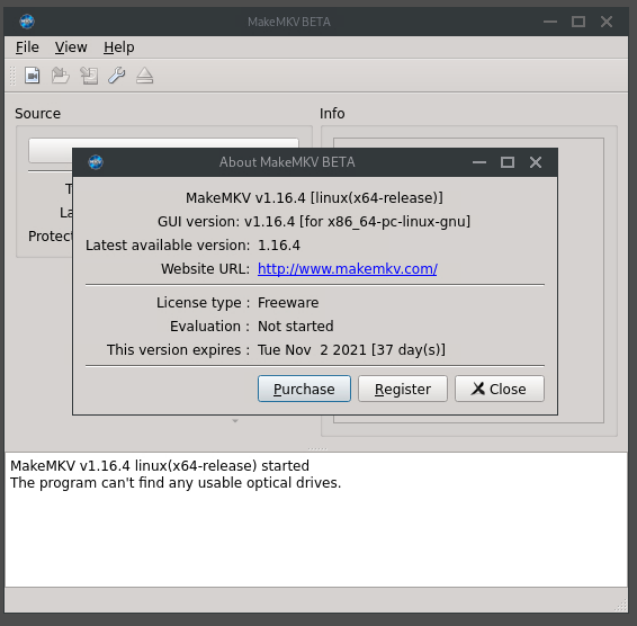The height and width of the screenshot is (626, 637).
Task: Maximize the main MakeMKV BETA window
Action: point(578,22)
